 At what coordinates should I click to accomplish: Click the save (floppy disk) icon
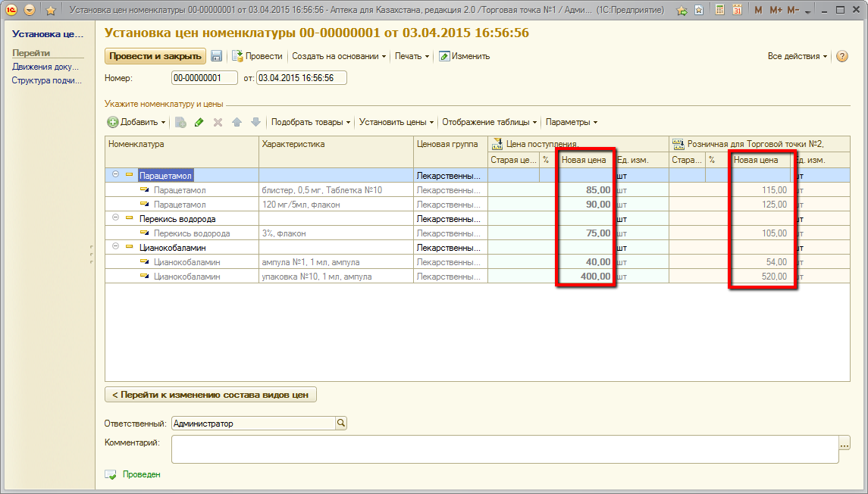[x=216, y=56]
